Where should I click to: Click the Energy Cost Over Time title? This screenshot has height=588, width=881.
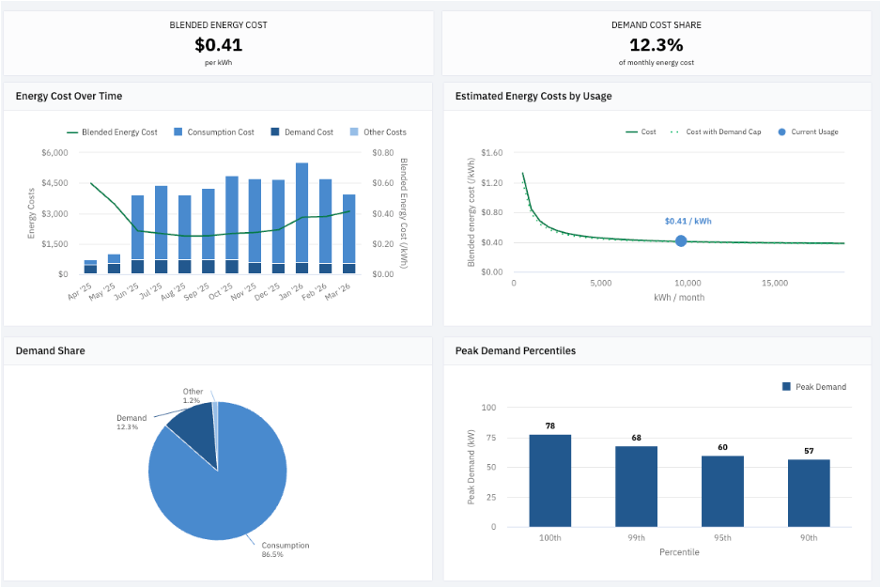click(x=69, y=96)
